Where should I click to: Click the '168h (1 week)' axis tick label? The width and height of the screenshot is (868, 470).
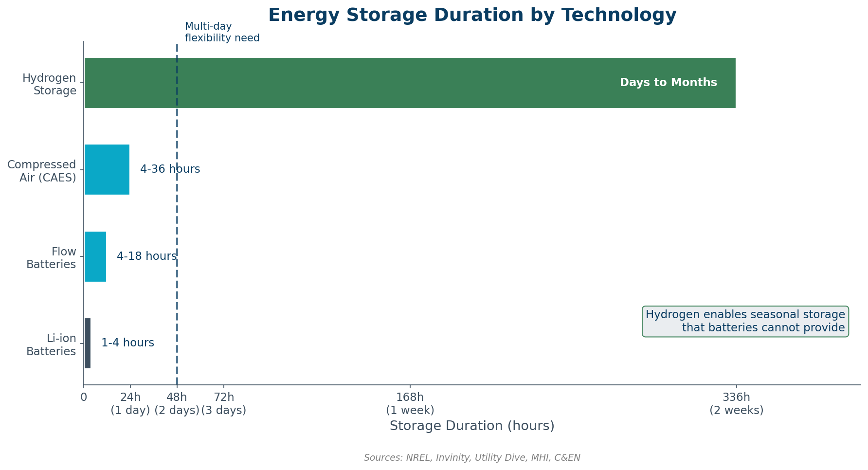410,404
